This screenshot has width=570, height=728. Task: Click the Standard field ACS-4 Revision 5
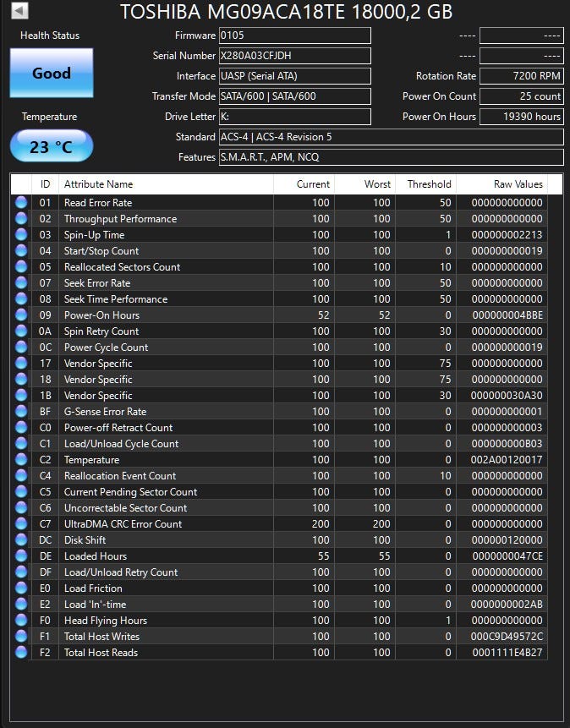coord(392,137)
